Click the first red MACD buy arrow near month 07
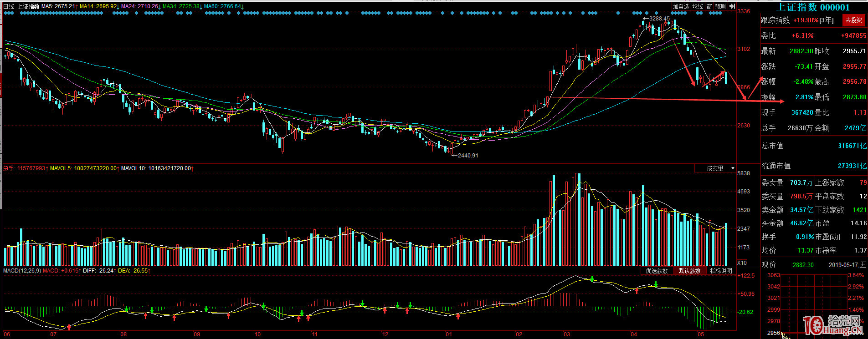Viewport: 868px width, 339px height. (x=69, y=326)
